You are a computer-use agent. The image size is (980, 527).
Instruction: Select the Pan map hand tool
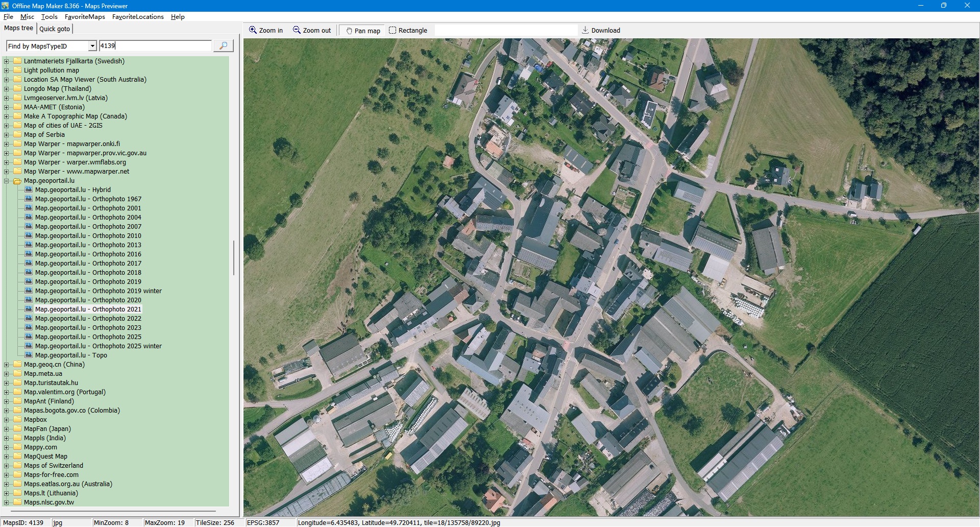coord(349,31)
